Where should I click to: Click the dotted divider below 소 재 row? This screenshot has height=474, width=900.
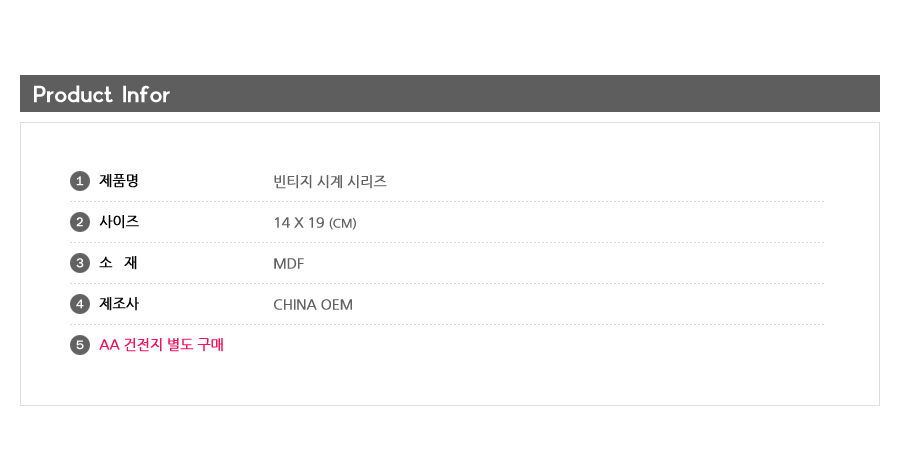tap(447, 283)
